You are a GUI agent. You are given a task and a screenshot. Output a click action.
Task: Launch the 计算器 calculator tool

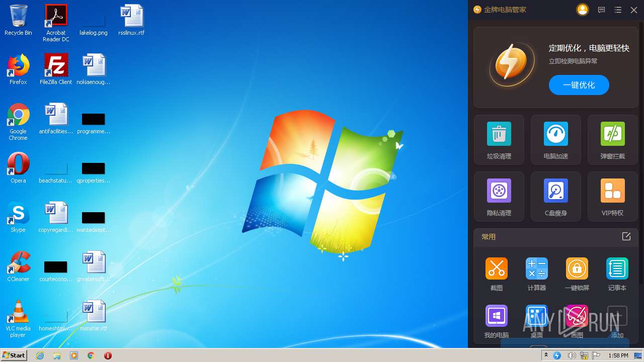[x=536, y=274]
